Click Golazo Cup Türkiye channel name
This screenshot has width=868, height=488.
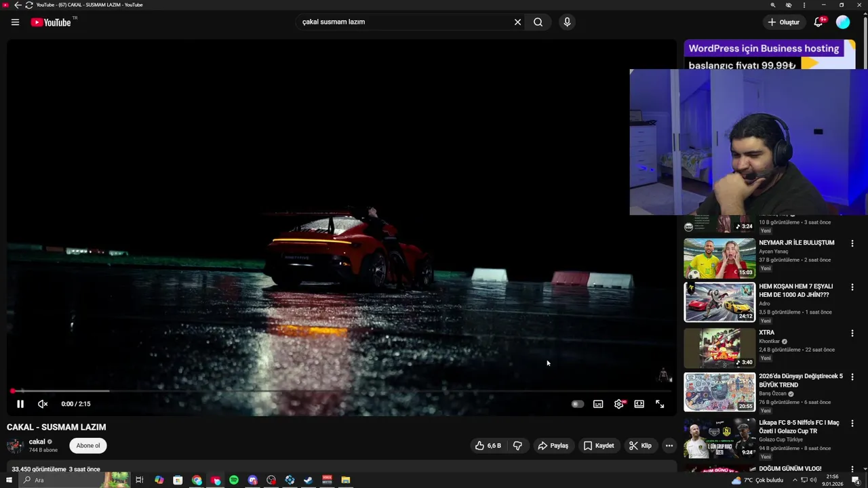pyautogui.click(x=781, y=440)
